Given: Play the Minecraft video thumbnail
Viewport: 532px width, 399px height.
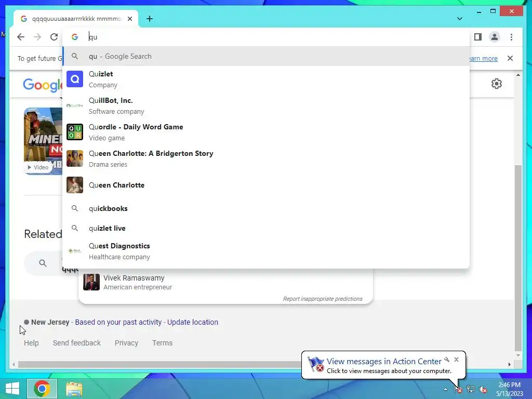Looking at the screenshot, I should 43,141.
